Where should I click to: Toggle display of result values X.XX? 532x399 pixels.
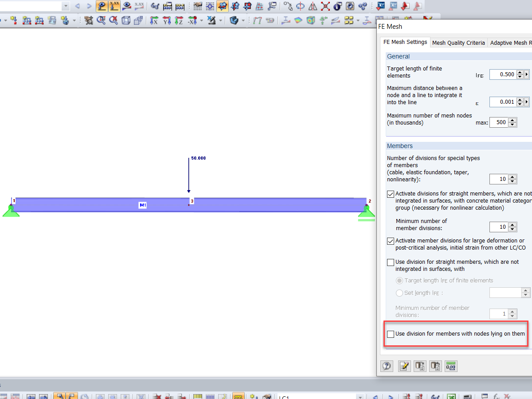coord(114,6)
